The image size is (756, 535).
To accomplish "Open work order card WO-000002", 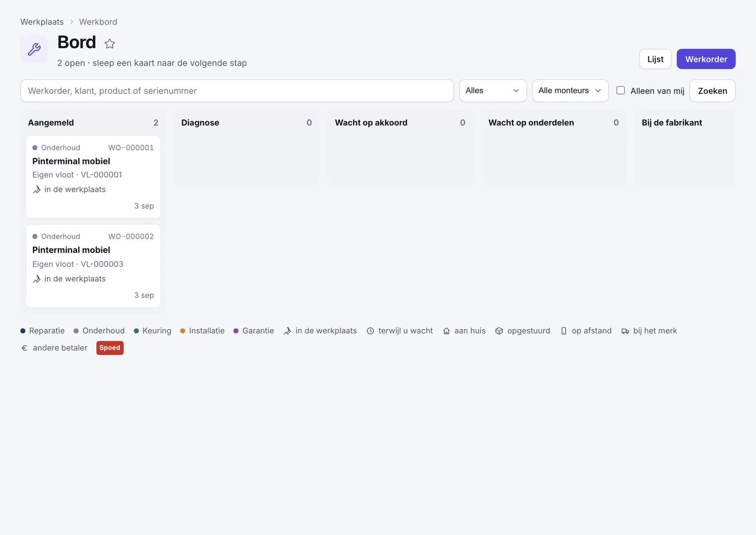I will point(93,266).
